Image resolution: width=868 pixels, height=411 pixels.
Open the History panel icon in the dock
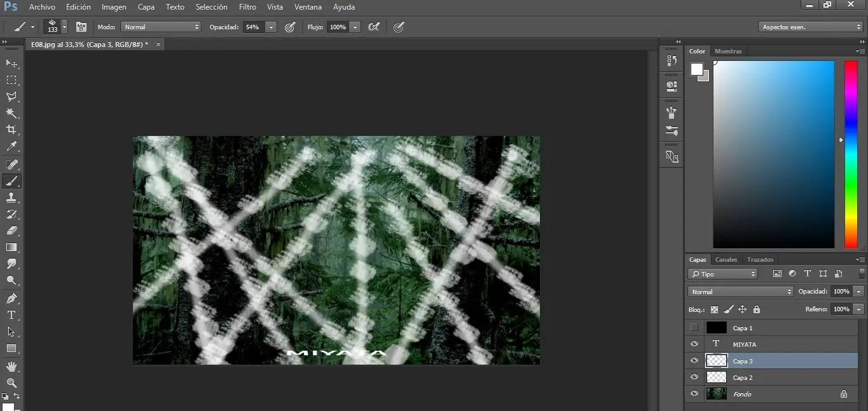click(x=671, y=60)
